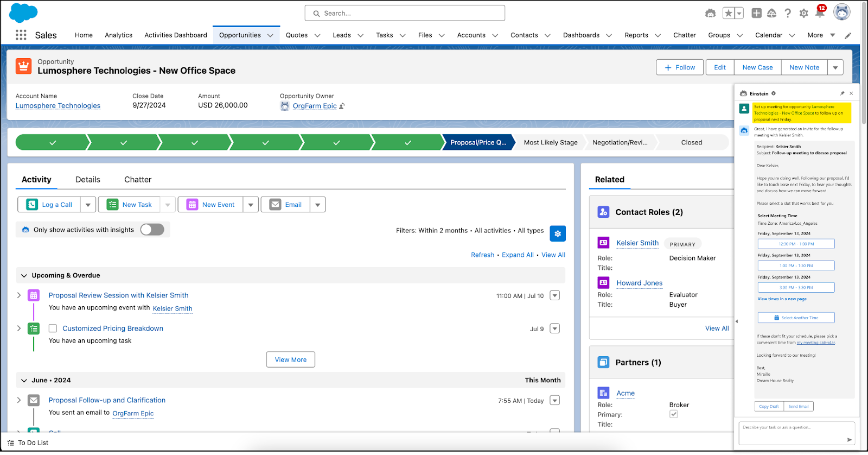Click the Salesforce Help question mark icon

pyautogui.click(x=788, y=13)
